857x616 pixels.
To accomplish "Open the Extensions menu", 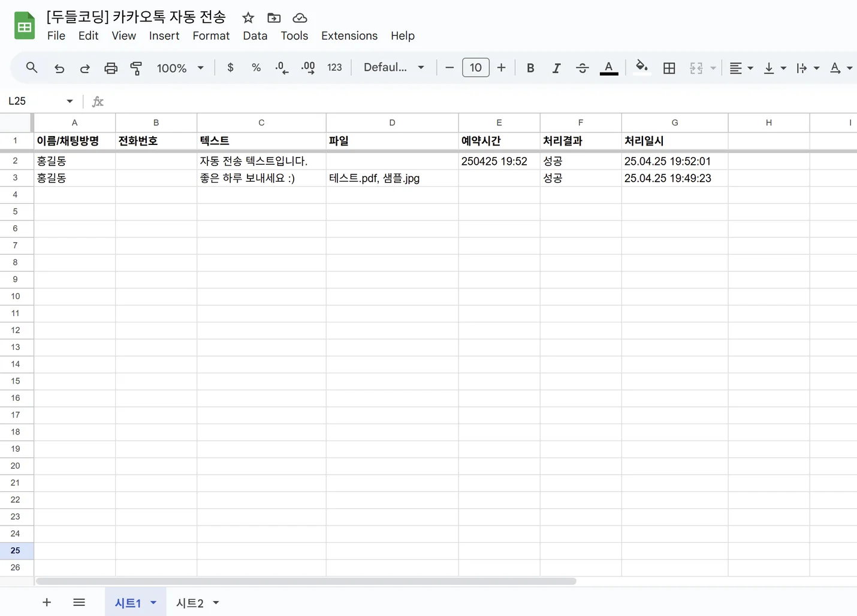I will 349,36.
